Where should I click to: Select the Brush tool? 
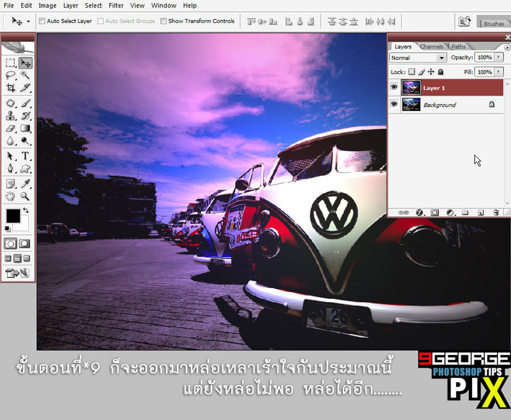pyautogui.click(x=25, y=103)
